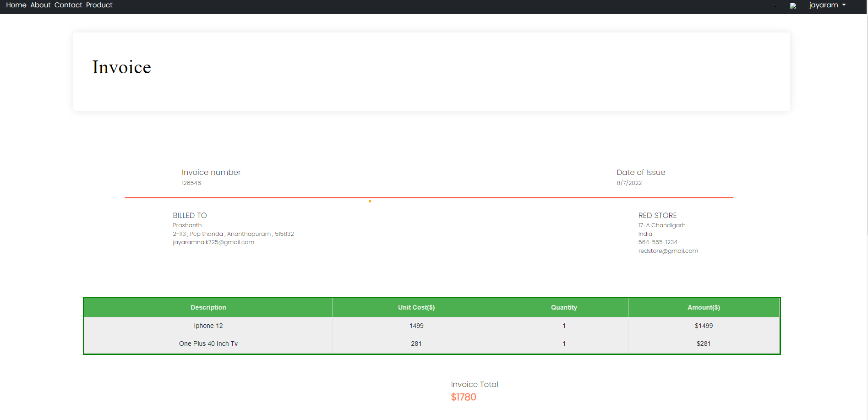Select the Iphone 12 table row

(x=208, y=326)
